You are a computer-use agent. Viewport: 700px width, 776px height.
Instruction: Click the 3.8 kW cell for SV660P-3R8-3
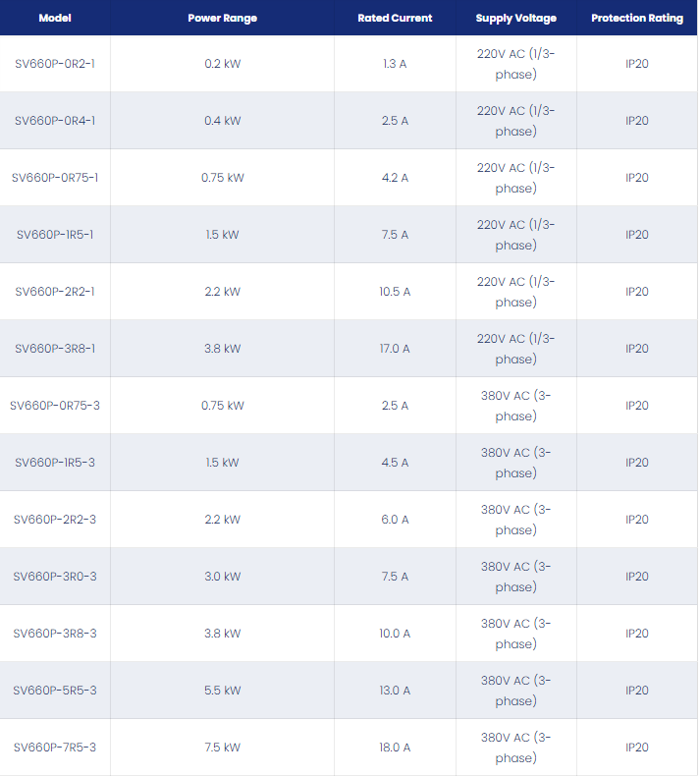click(222, 633)
